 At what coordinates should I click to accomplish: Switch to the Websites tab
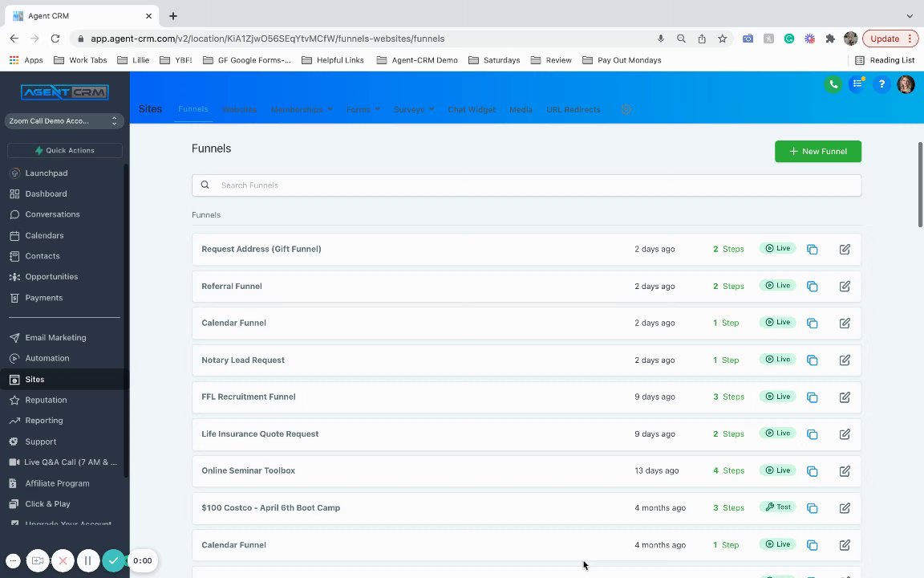(x=239, y=110)
